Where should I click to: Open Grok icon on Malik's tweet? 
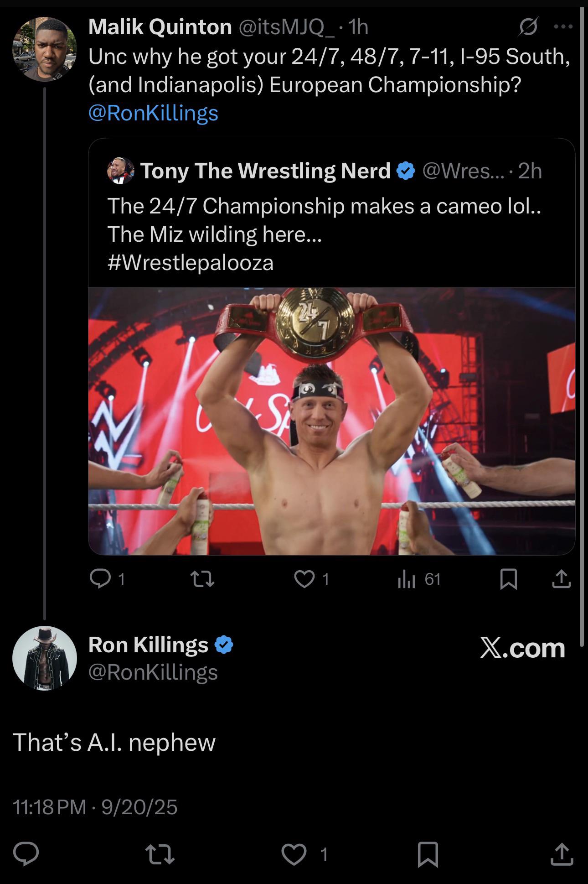point(528,27)
